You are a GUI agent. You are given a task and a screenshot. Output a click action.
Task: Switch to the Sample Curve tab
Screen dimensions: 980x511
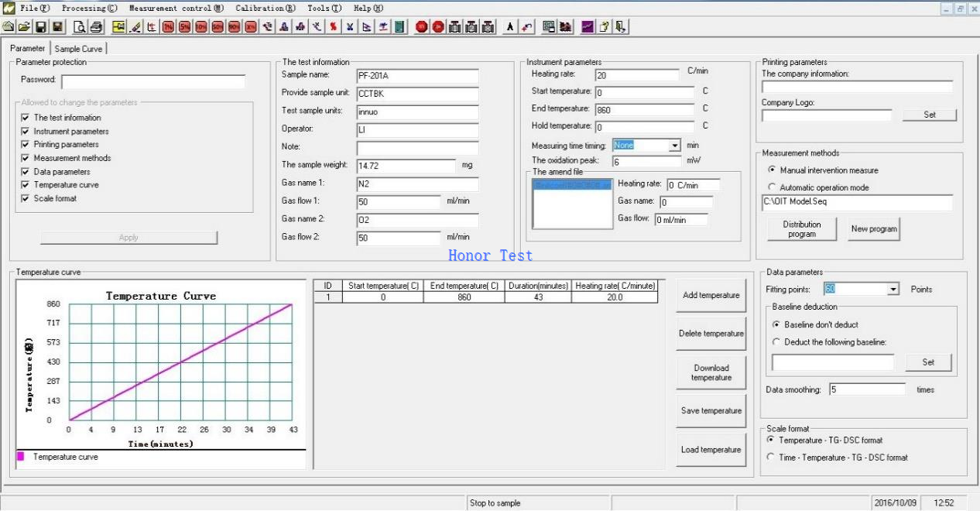tap(78, 49)
